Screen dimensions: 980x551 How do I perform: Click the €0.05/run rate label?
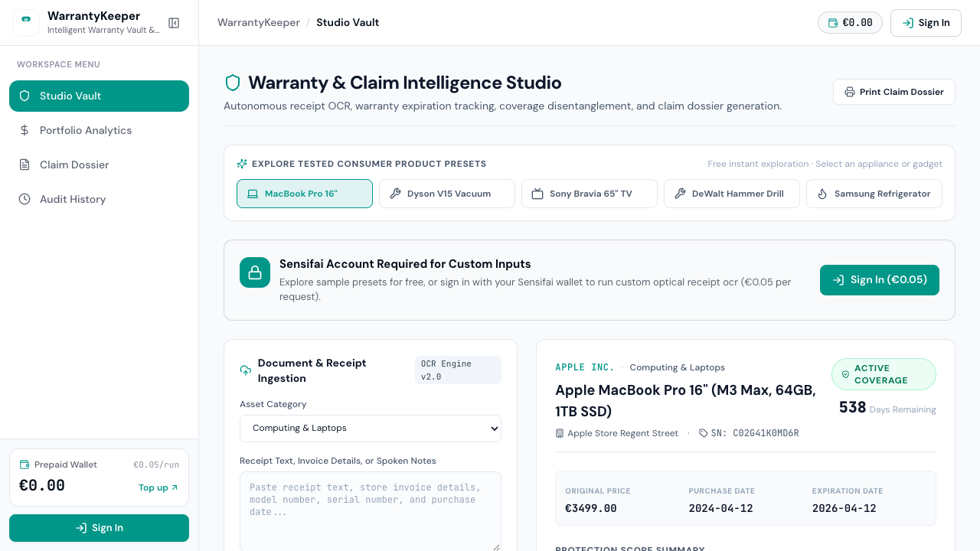156,465
